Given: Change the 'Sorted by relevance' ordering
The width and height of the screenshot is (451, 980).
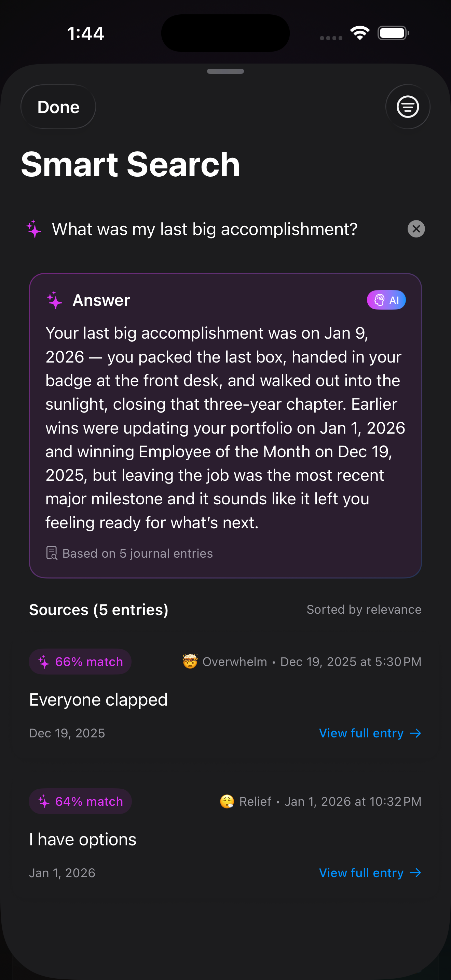Looking at the screenshot, I should click(x=364, y=610).
